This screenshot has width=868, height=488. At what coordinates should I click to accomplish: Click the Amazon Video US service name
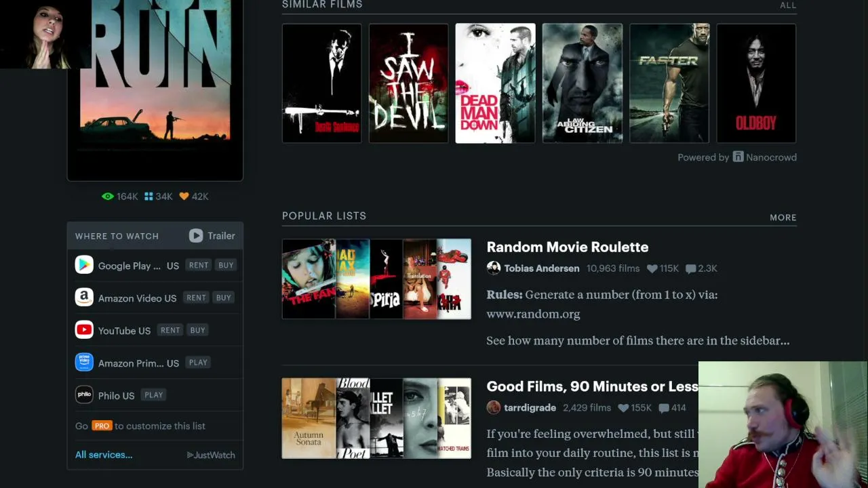point(137,298)
